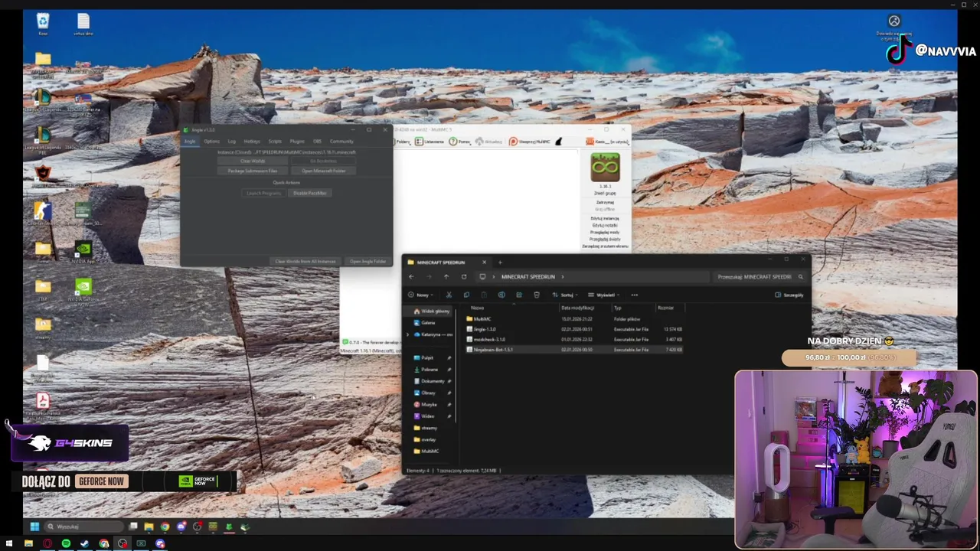Screen dimensions: 980x551
Task: Switch to the Options tab in Jingle
Action: (212, 141)
